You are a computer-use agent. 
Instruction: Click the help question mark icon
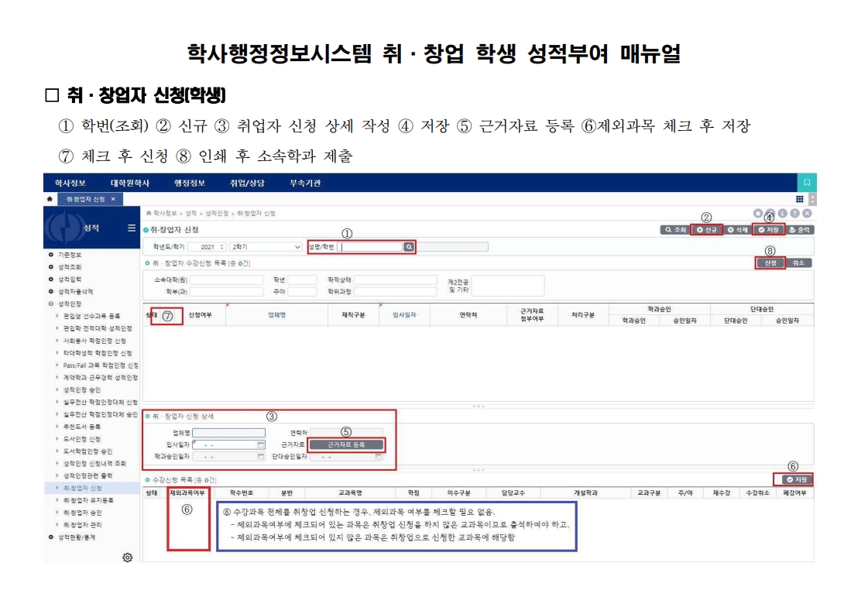pyautogui.click(x=794, y=214)
